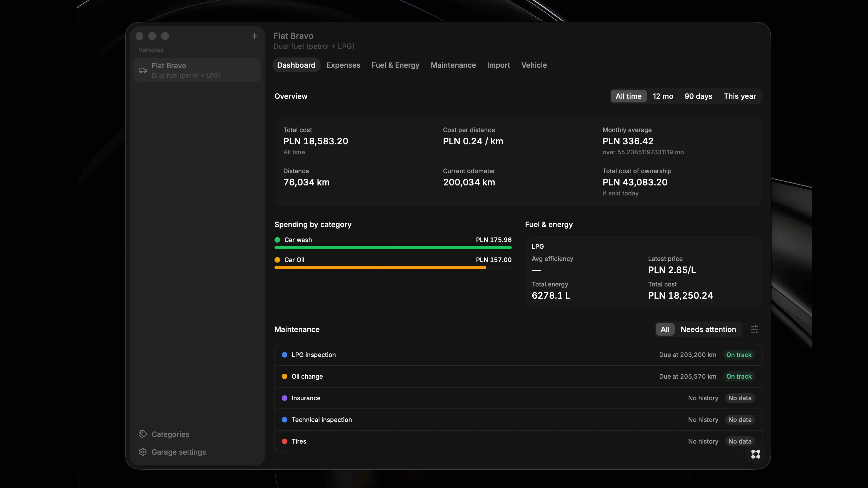Click No data badge for Tires
The image size is (868, 488).
(740, 441)
